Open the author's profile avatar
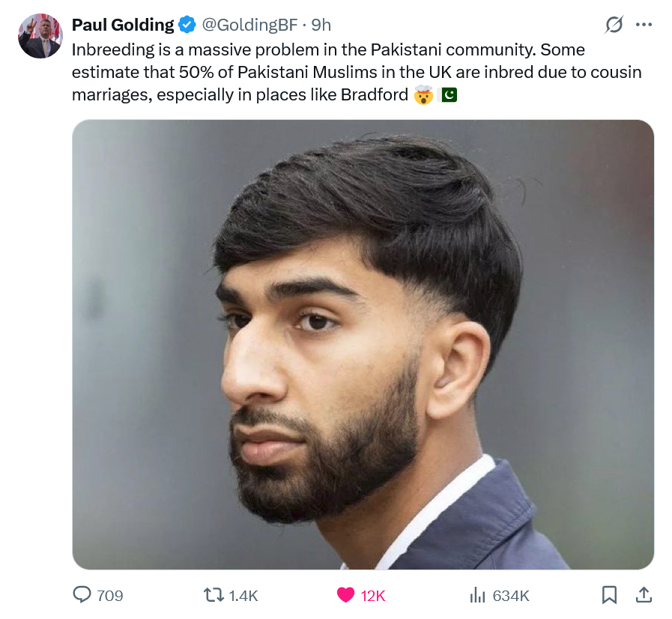The height and width of the screenshot is (619, 672). [40, 36]
